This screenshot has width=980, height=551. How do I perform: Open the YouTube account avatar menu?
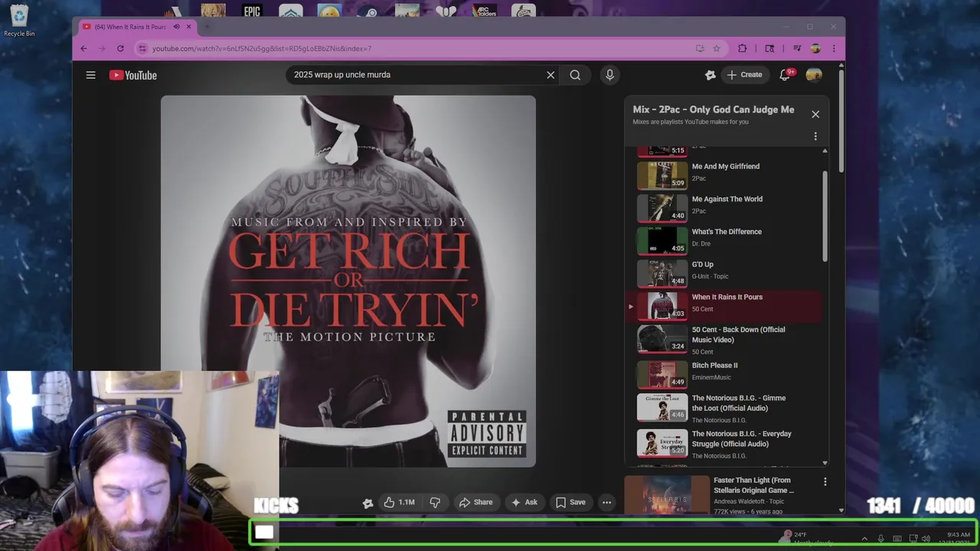tap(814, 75)
